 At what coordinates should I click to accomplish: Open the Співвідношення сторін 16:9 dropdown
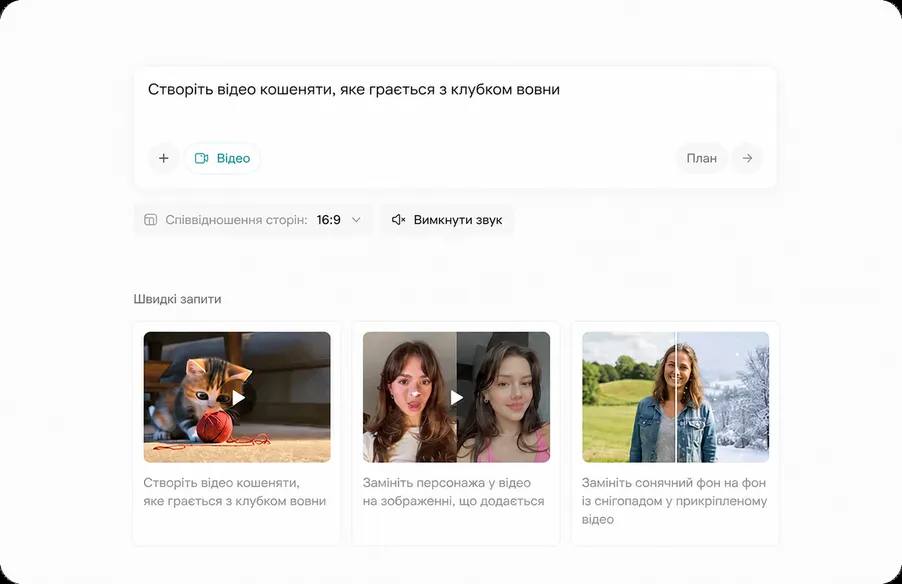tap(253, 220)
